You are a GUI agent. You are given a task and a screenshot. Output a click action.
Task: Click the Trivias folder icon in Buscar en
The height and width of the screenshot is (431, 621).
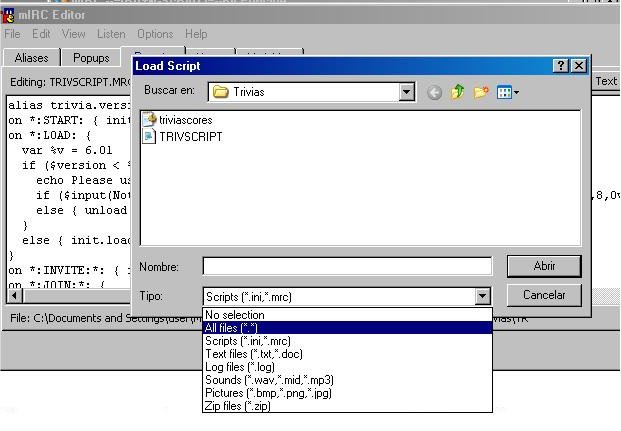pyautogui.click(x=221, y=92)
